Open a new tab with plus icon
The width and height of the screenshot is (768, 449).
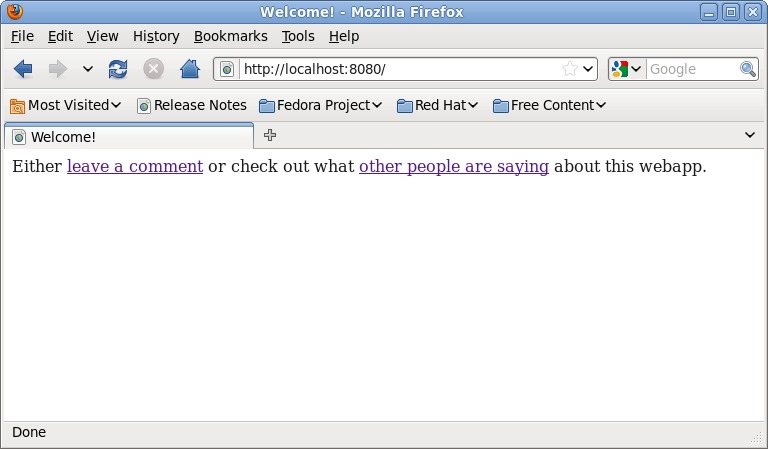coord(270,136)
